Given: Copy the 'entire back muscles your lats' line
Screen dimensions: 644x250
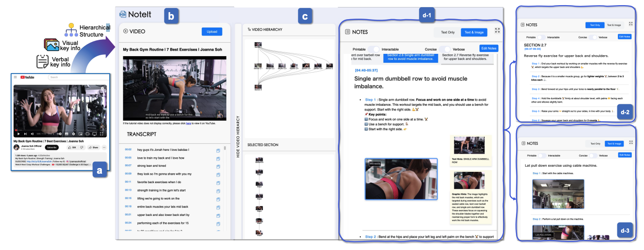Looking at the screenshot, I should 218,206.
